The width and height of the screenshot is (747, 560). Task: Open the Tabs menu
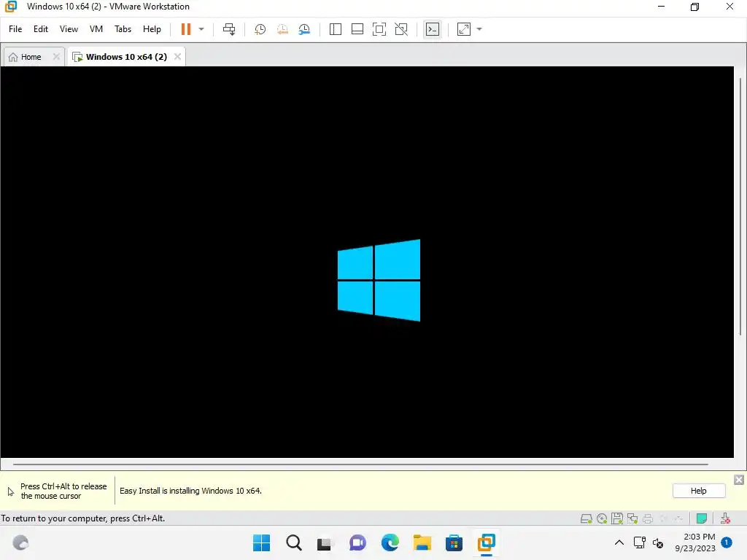pos(123,29)
